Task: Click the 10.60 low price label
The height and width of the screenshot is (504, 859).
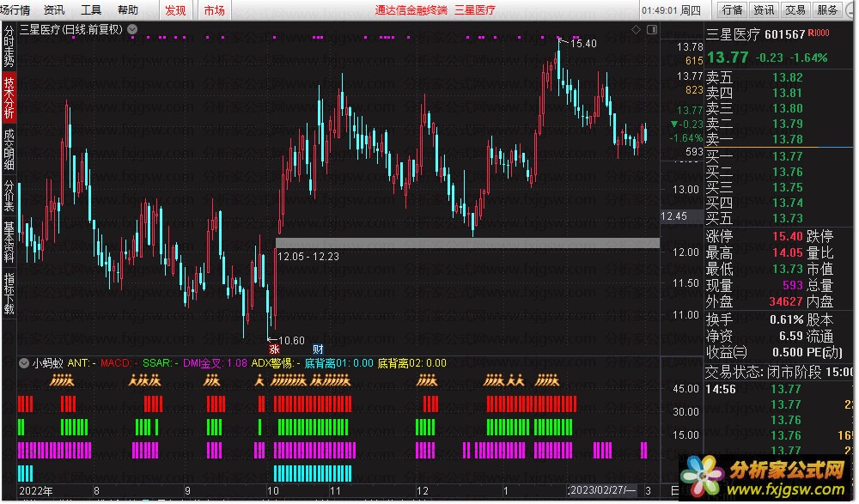Action: coord(291,341)
